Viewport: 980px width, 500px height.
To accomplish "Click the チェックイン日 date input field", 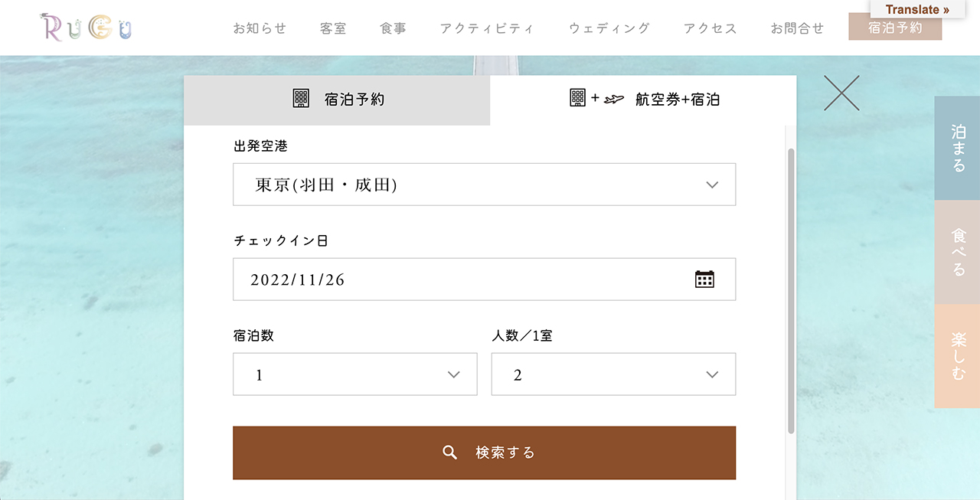I will tap(459, 279).
